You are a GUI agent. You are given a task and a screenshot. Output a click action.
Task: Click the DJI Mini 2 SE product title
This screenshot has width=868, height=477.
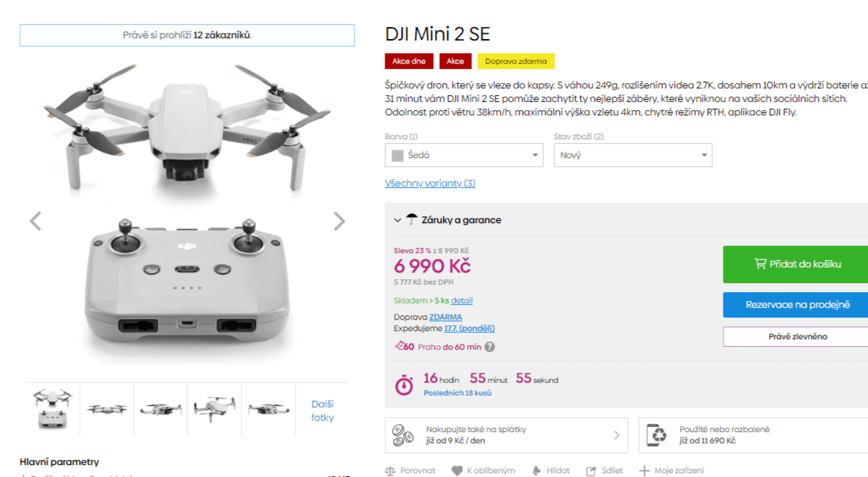[x=437, y=34]
